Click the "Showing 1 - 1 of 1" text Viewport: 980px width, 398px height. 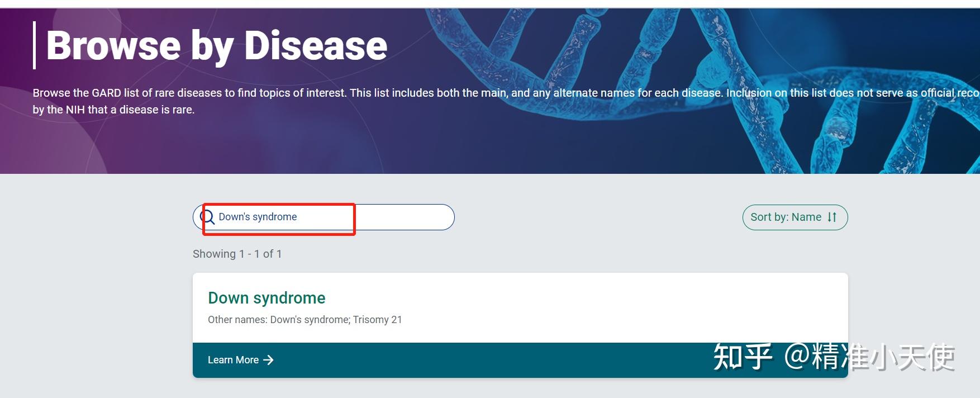237,254
